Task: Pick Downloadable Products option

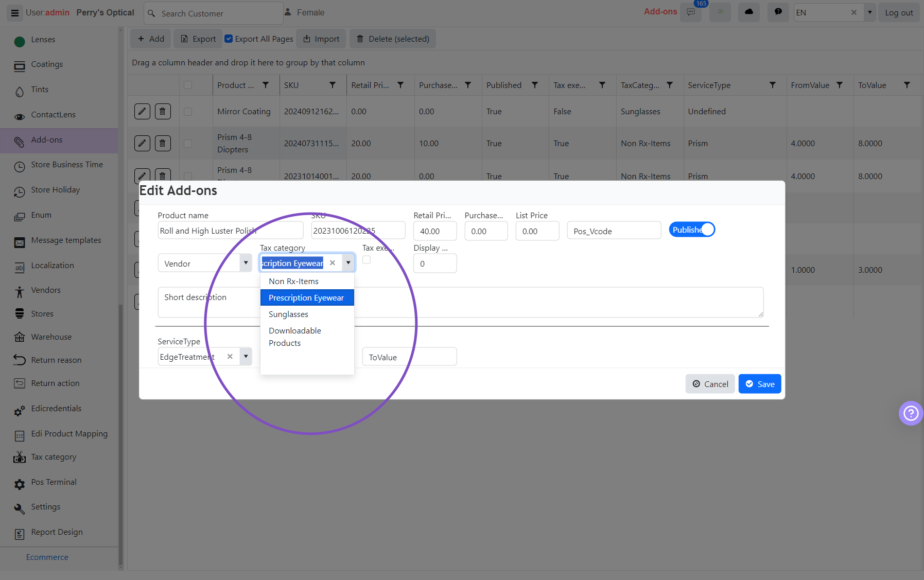Action: point(307,337)
